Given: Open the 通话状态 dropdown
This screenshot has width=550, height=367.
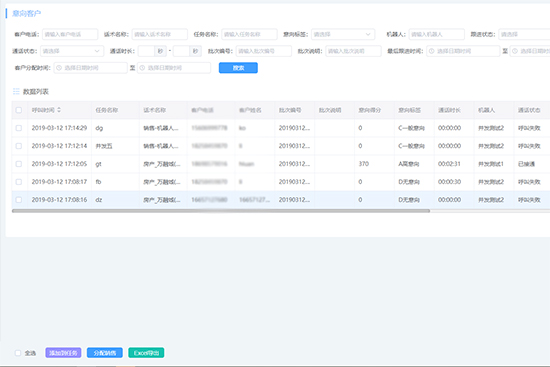Looking at the screenshot, I should coord(72,51).
